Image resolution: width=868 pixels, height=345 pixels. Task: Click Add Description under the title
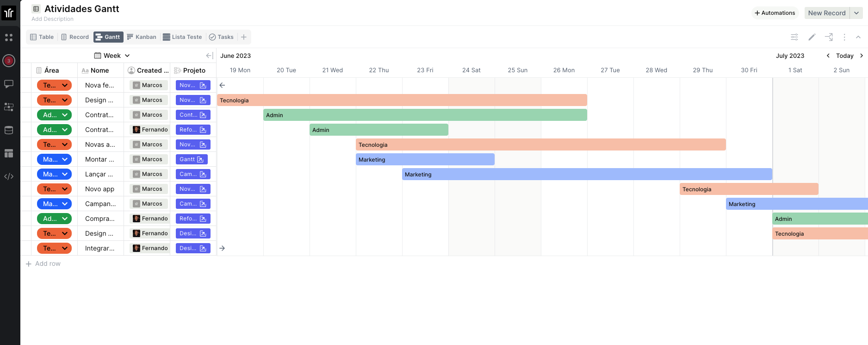coord(52,19)
